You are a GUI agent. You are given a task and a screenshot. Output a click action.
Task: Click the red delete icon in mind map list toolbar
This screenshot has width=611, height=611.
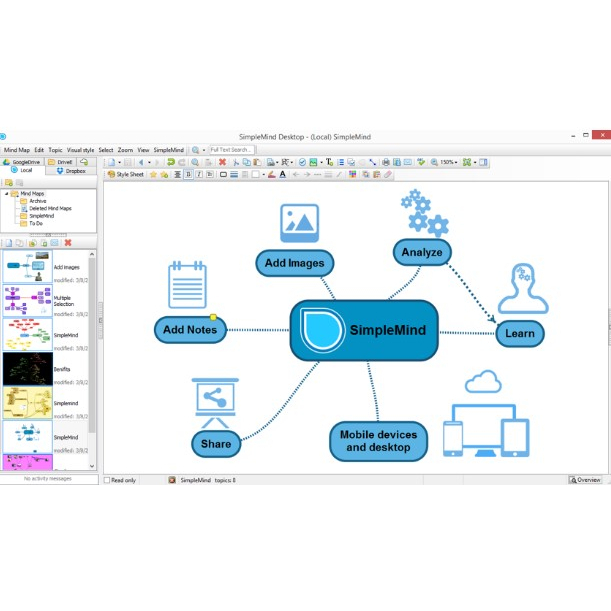[x=67, y=243]
